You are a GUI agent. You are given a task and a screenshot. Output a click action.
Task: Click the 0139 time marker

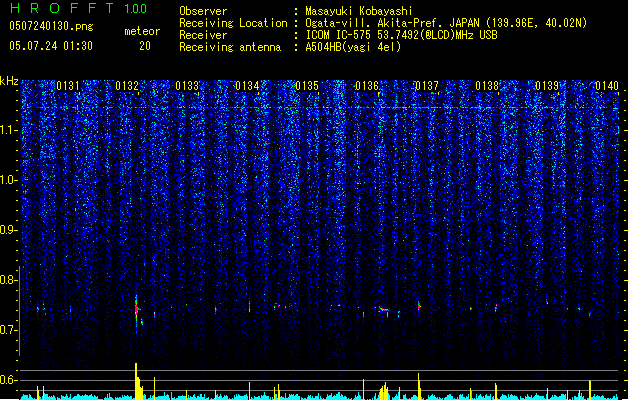tap(547, 86)
